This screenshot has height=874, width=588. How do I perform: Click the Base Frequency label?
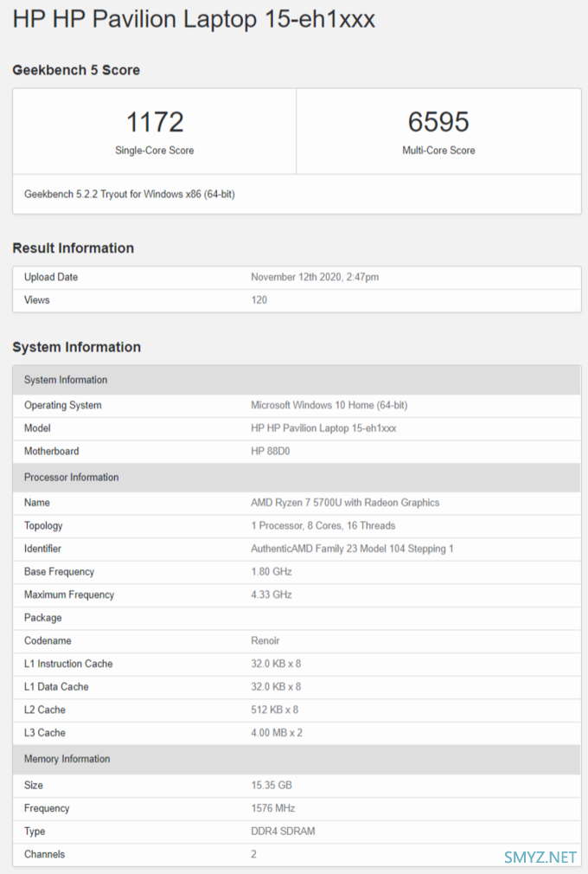point(59,572)
